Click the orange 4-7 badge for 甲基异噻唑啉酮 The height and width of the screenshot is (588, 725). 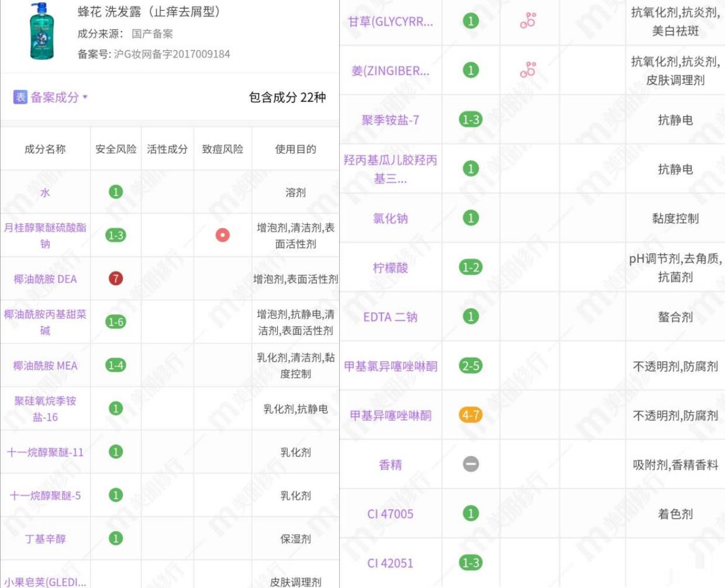point(471,415)
